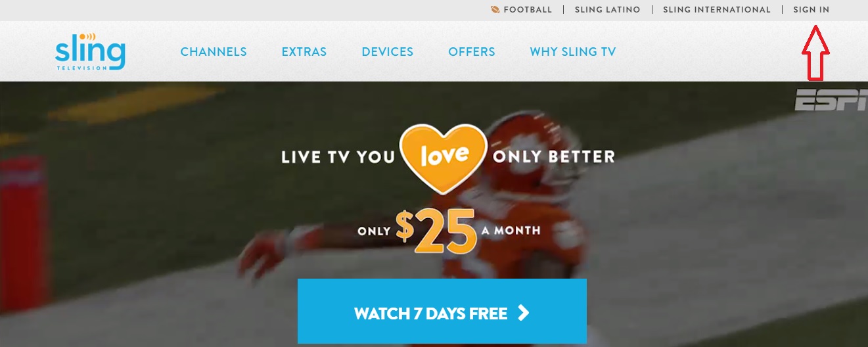This screenshot has height=347, width=868.
Task: Click the arrow chevron on Watch Free button
Action: (523, 313)
